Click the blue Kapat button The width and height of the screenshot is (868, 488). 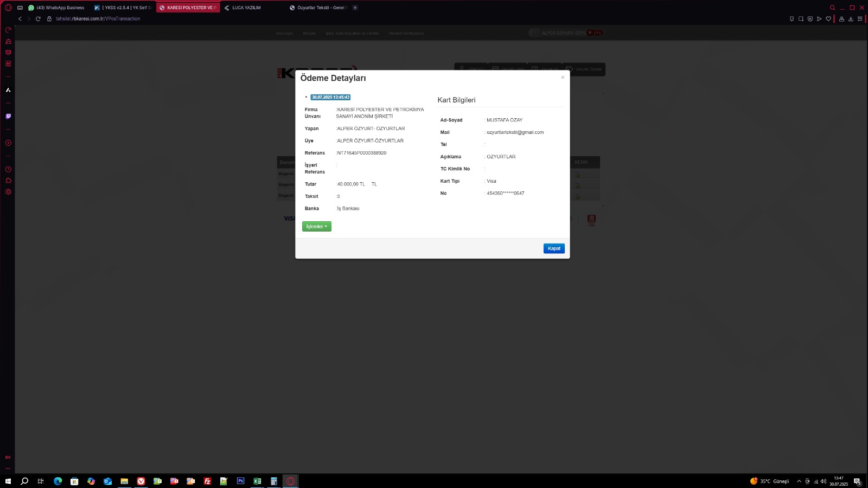pyautogui.click(x=553, y=248)
